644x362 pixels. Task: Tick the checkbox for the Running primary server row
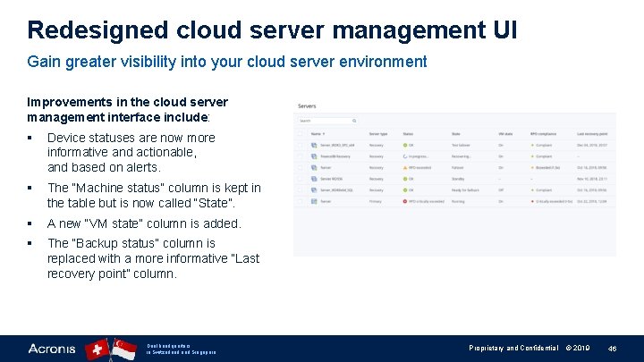pyautogui.click(x=300, y=201)
